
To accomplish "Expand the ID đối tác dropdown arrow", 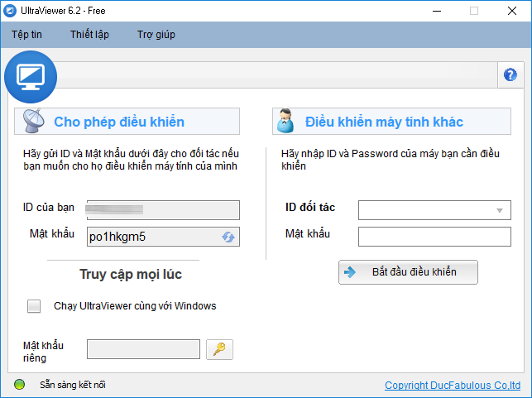I will point(500,210).
